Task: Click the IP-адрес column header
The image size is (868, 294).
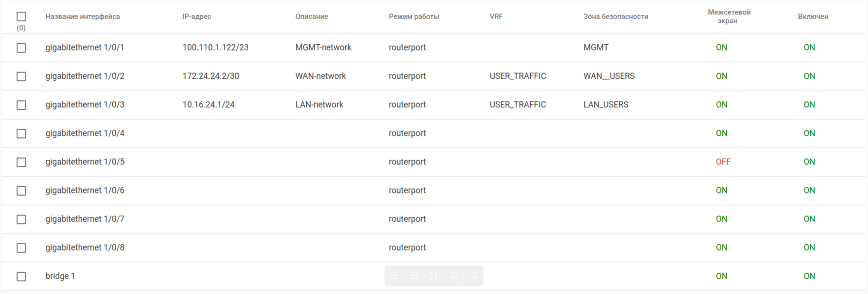Action: 196,17
